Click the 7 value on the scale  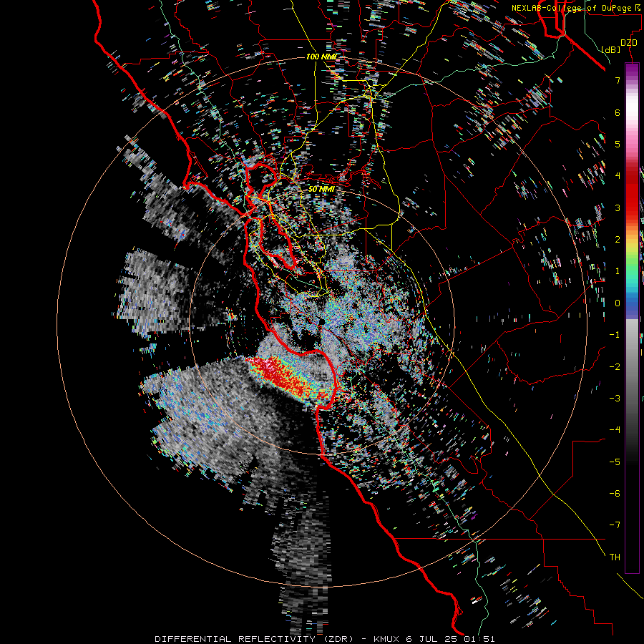618,80
